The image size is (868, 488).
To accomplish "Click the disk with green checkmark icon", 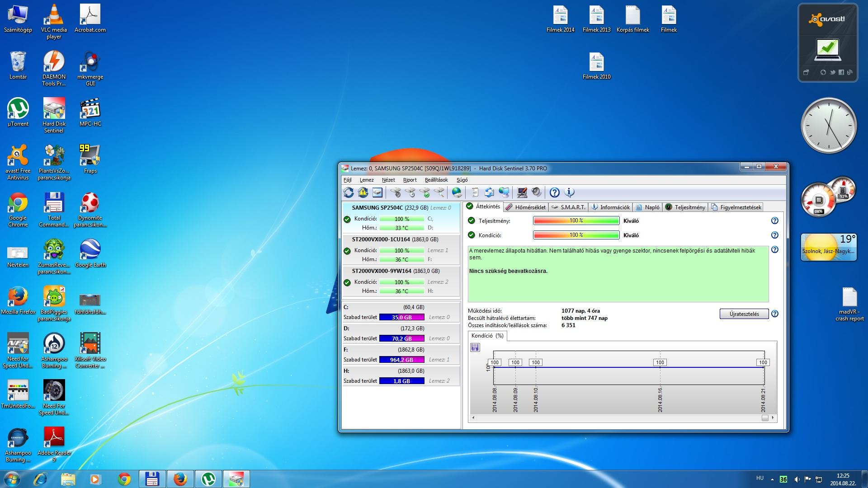I will point(425,192).
